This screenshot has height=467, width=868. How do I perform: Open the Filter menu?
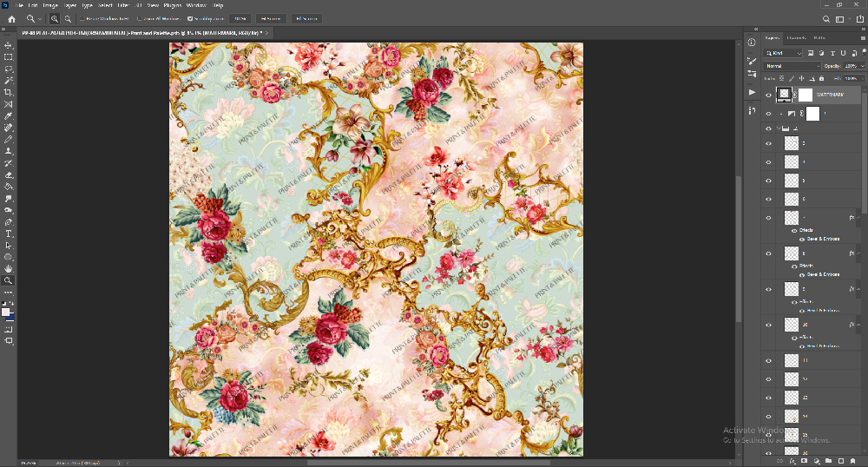coord(123,5)
